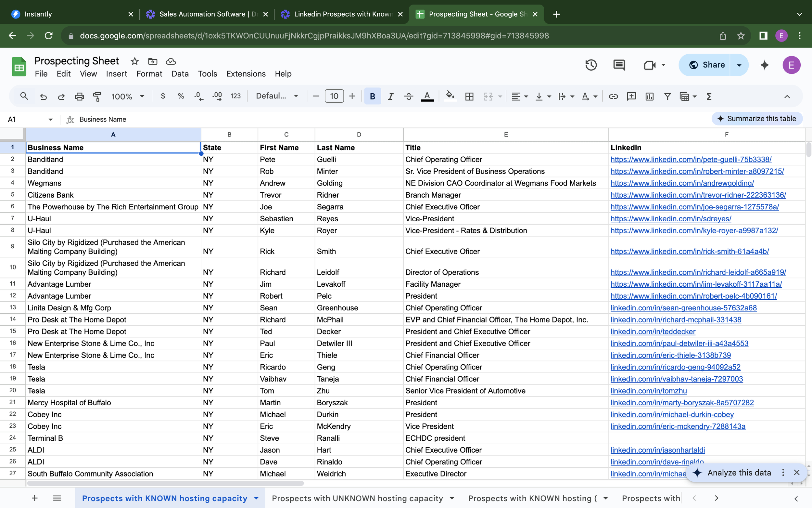Viewport: 812px width, 508px height.
Task: Click the insert link icon
Action: (613, 97)
